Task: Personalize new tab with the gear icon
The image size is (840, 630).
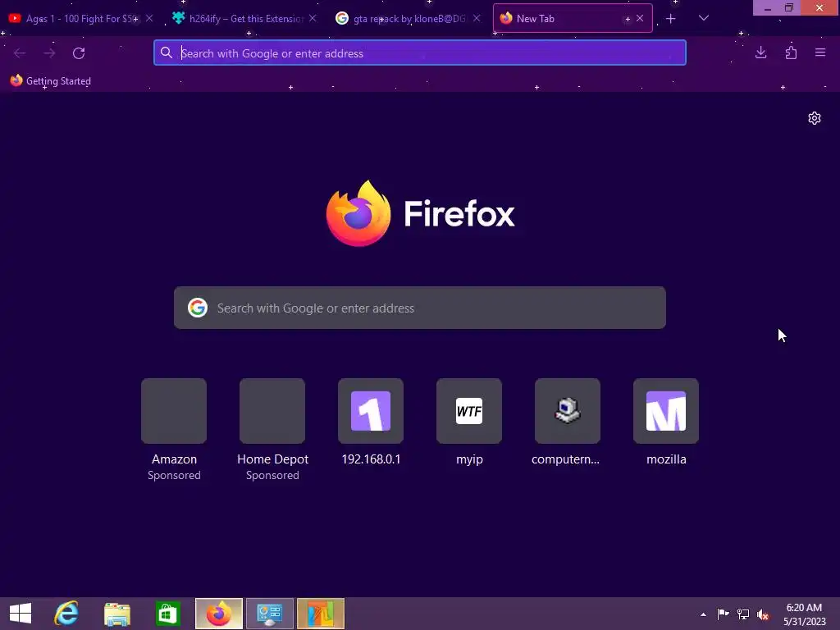Action: tap(815, 118)
